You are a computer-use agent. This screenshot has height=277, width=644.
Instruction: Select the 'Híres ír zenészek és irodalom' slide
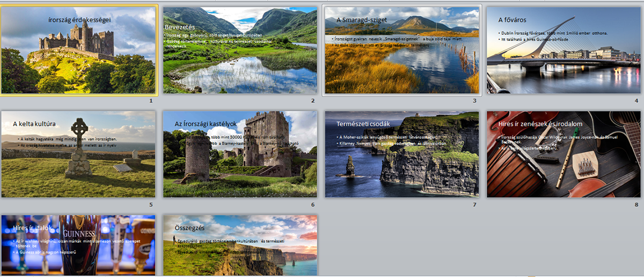pyautogui.click(x=563, y=154)
